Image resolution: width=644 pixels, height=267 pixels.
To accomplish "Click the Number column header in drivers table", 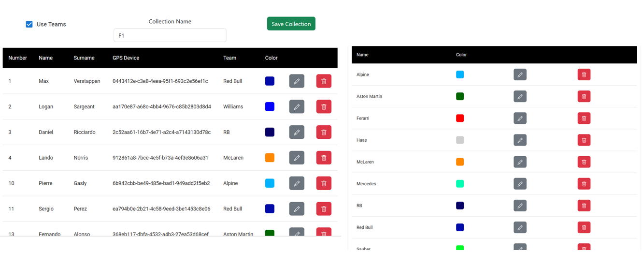I will pos(17,58).
